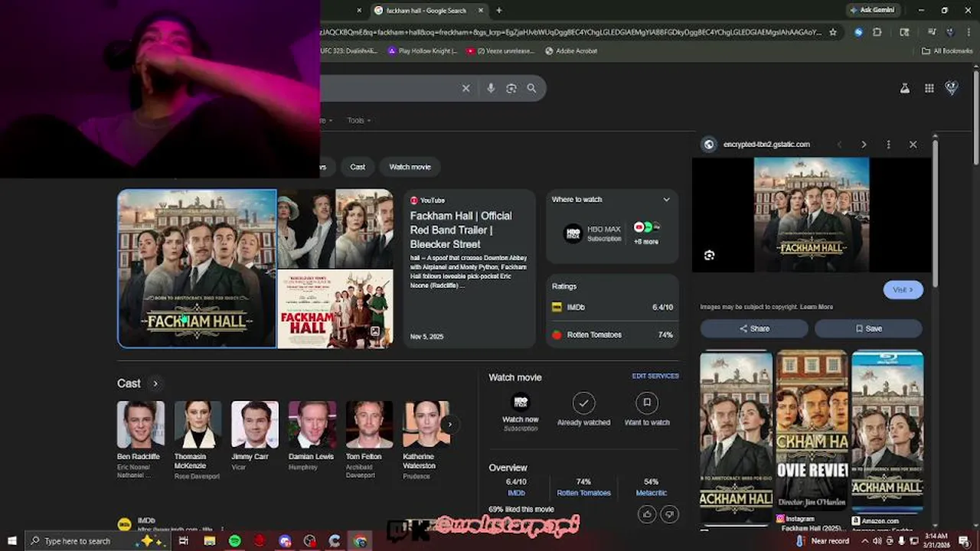The height and width of the screenshot is (551, 980).
Task: Open the Learn More copyright link
Action: point(816,307)
